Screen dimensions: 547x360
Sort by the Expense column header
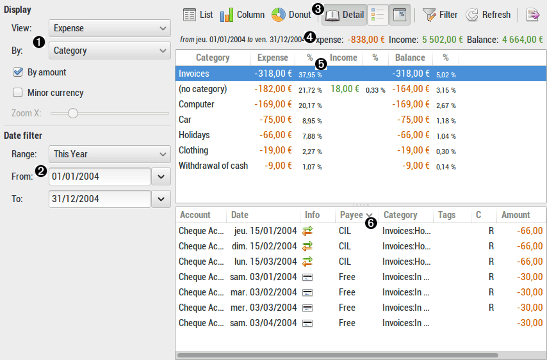272,58
